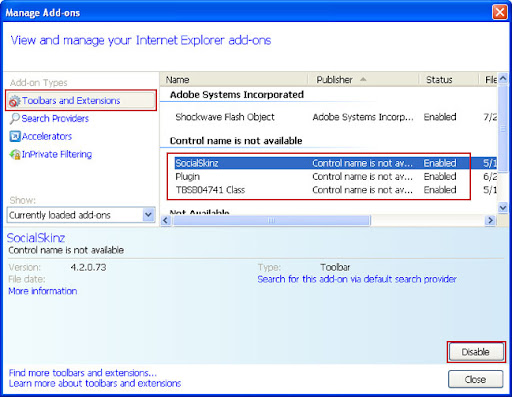The height and width of the screenshot is (397, 512).
Task: Click the horizontal scrollbar left arrow
Action: [166, 220]
